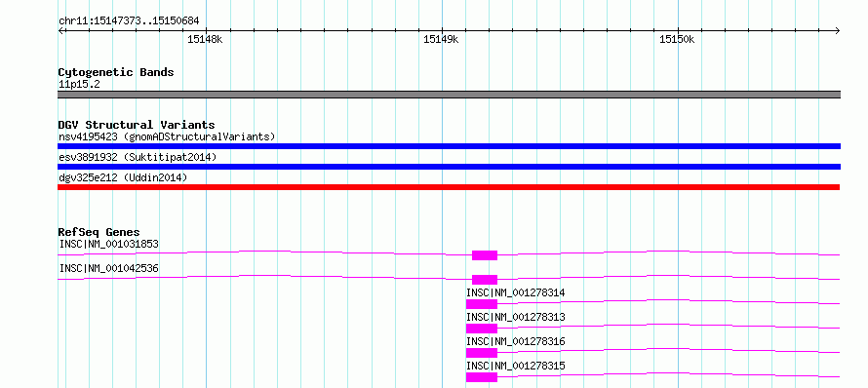Open variant nsv4195423 gnomAD label
The height and width of the screenshot is (388, 868).
(167, 136)
